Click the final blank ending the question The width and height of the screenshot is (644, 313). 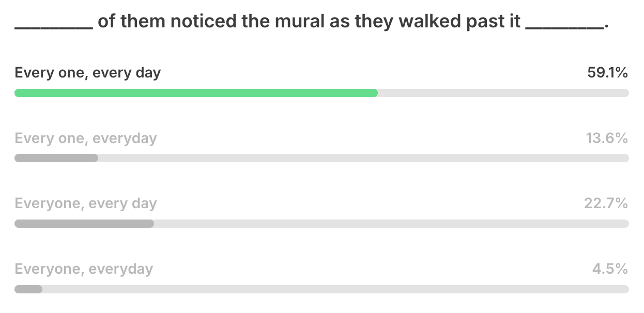point(564,26)
